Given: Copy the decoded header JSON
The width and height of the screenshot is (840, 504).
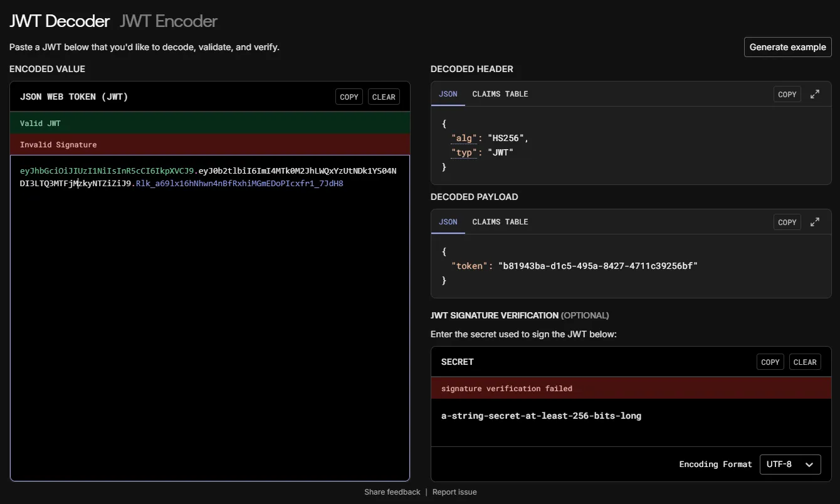Looking at the screenshot, I should 787,93.
